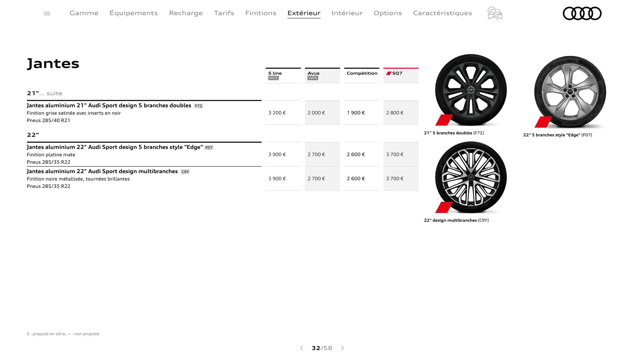Click the "Finition platine mate" line
Viewport: 644px width, 362px height.
pos(51,155)
